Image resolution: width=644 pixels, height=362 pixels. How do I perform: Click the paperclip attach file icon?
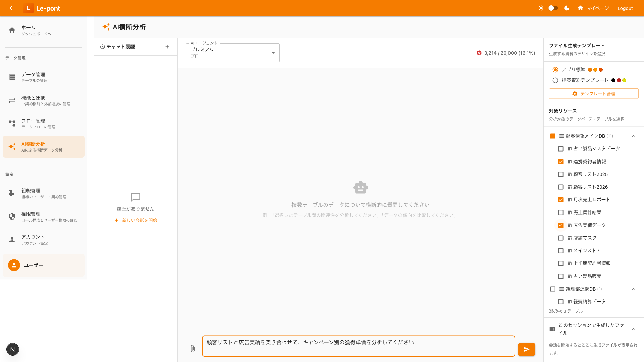click(x=193, y=349)
